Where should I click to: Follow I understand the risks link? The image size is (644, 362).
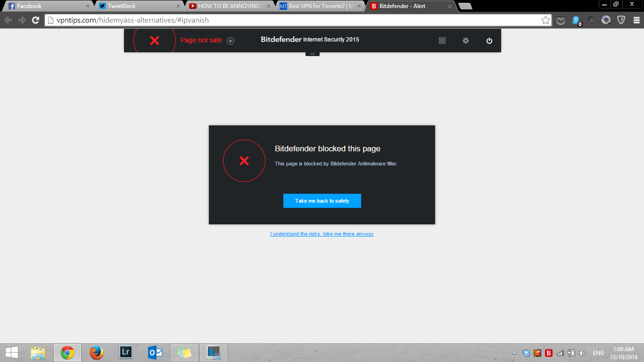tap(322, 234)
